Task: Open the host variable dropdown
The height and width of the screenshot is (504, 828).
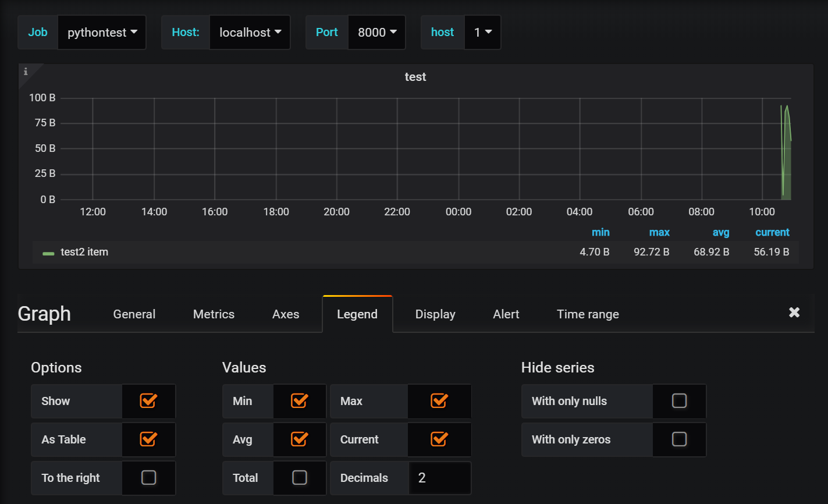Action: coord(482,32)
